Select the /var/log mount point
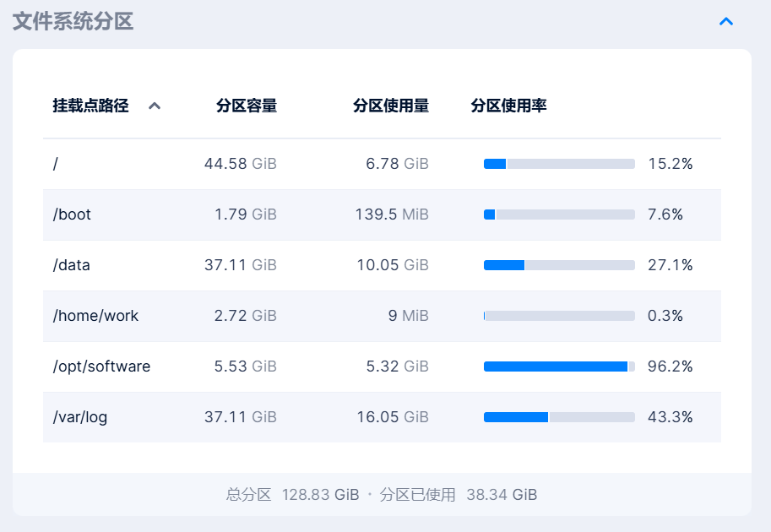 pos(80,417)
